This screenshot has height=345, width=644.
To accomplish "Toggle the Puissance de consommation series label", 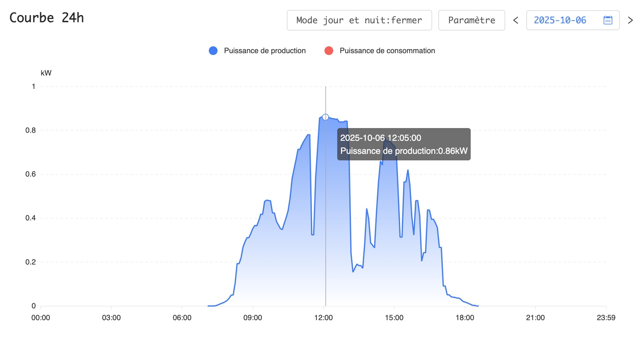I will coord(387,51).
